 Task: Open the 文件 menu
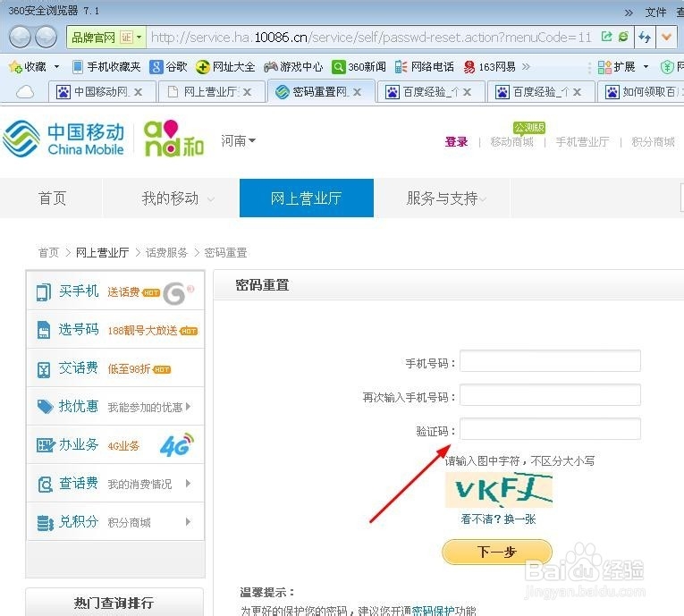(x=655, y=13)
